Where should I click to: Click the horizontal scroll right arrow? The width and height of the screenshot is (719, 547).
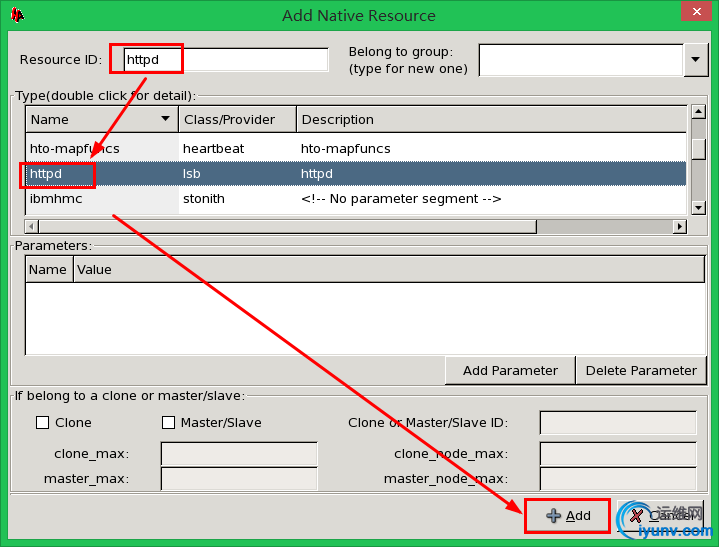680,227
